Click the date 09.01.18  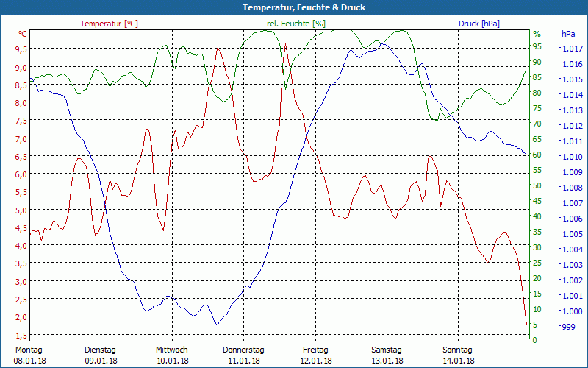[101, 361]
